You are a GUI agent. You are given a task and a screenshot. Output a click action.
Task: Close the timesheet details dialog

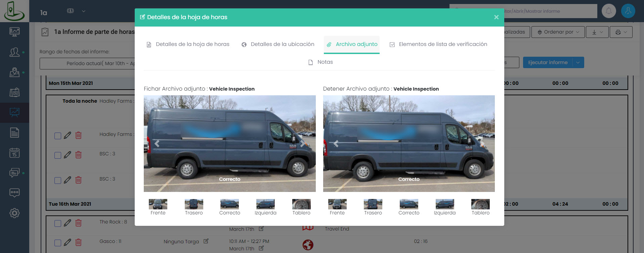pos(496,17)
